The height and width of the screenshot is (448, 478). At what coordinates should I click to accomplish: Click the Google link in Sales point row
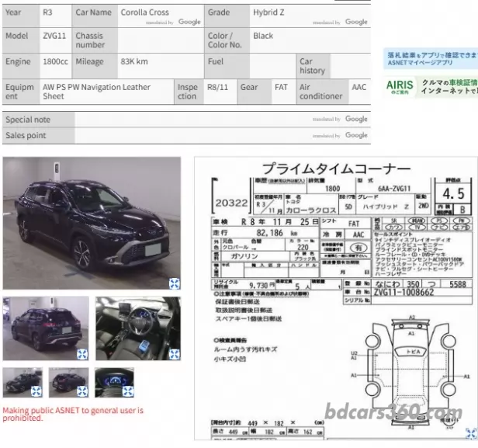pos(356,135)
